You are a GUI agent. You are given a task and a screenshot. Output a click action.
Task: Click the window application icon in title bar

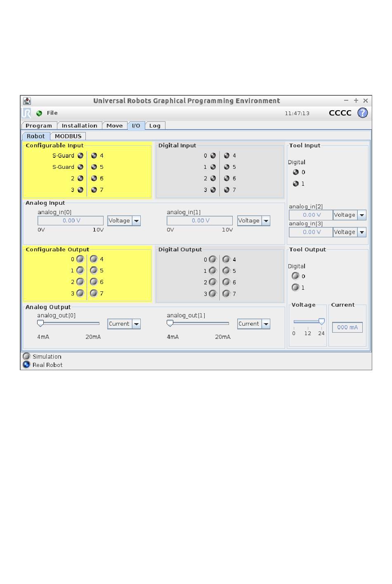(x=27, y=101)
